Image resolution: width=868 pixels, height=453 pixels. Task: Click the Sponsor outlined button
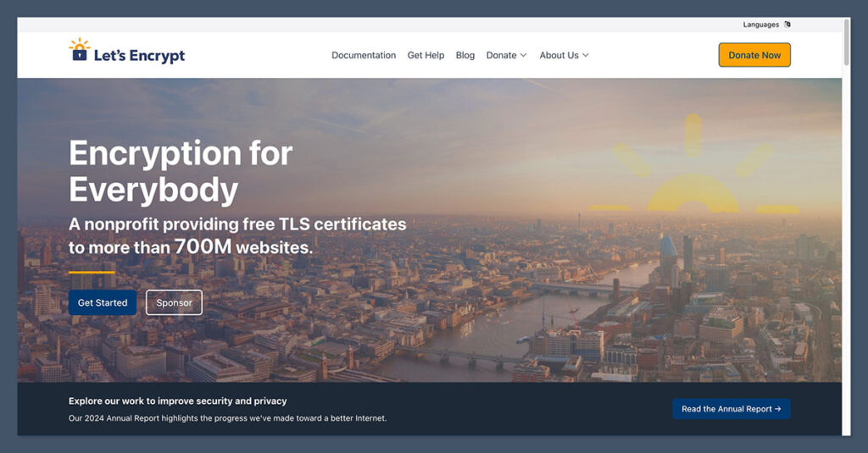coord(174,302)
